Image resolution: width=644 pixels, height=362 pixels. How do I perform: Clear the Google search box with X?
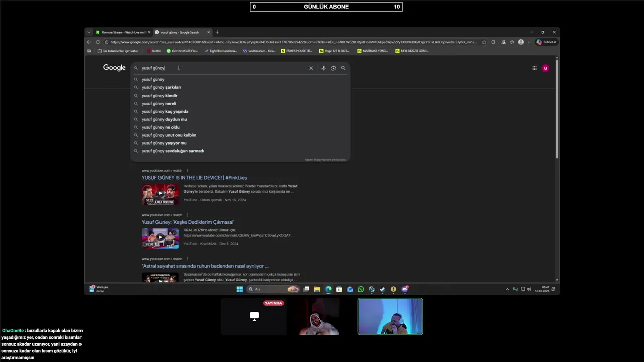click(x=311, y=68)
